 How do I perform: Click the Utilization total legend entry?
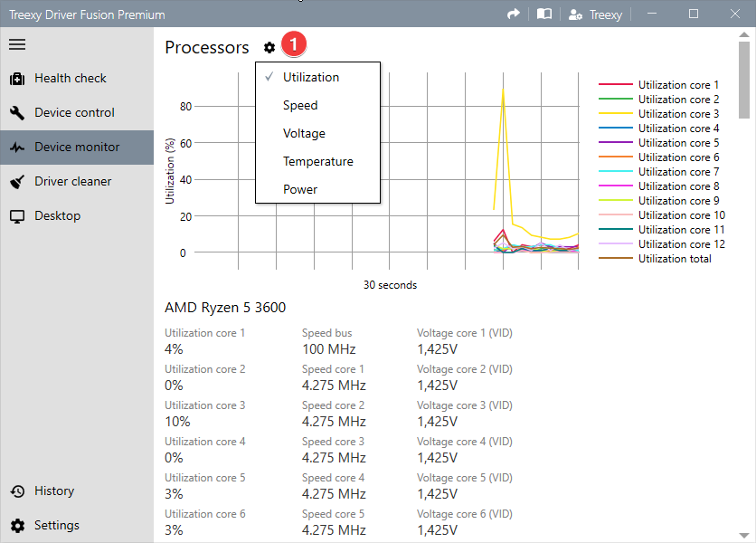coord(675,258)
